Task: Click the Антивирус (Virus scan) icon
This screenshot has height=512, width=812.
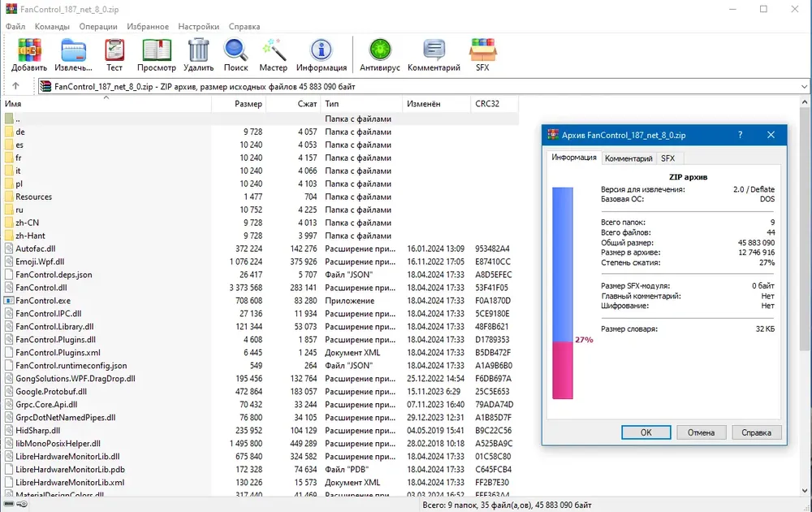Action: point(379,54)
